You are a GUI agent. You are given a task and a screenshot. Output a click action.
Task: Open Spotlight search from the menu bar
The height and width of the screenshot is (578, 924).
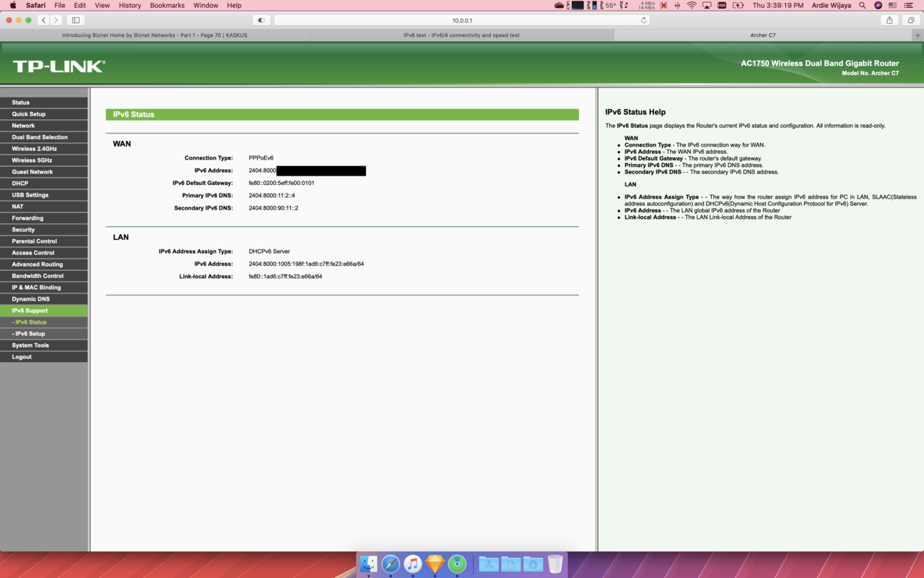click(861, 6)
